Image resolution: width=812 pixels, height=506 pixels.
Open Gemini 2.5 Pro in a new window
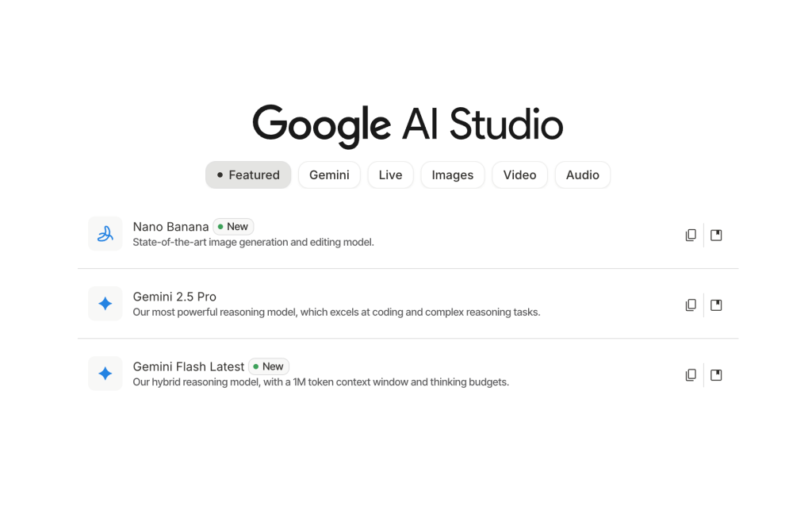pyautogui.click(x=716, y=305)
